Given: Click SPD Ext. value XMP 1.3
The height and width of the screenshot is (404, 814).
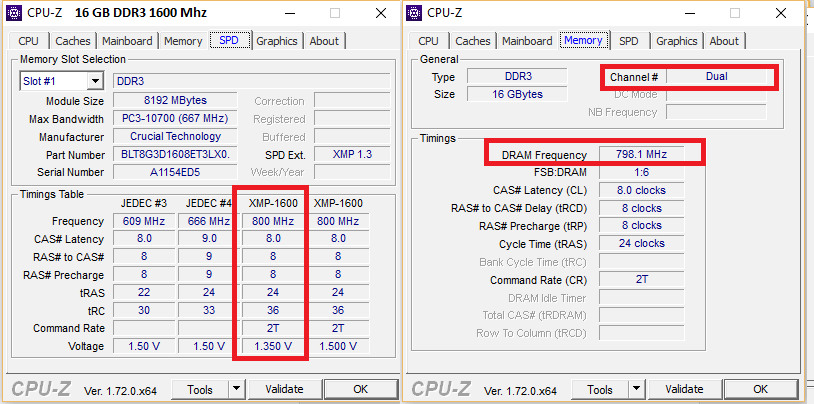Looking at the screenshot, I should pos(352,155).
